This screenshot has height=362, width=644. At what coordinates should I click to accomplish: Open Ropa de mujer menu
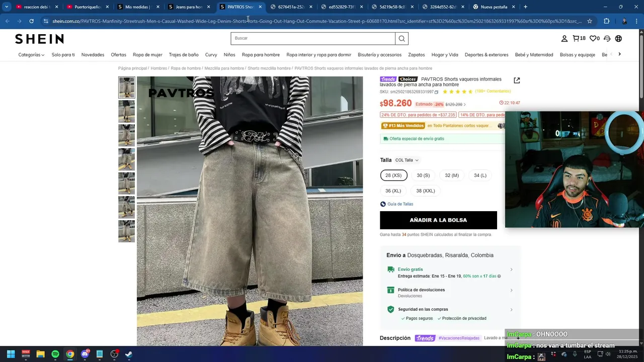[147, 55]
